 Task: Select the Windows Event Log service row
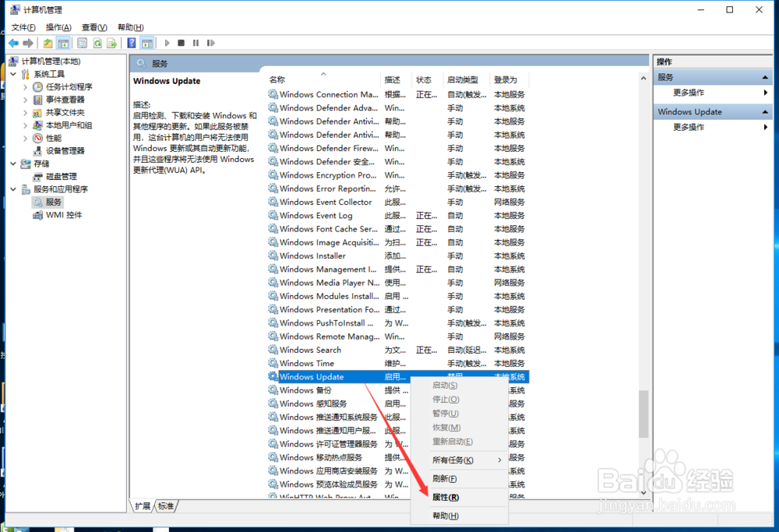[x=397, y=216]
